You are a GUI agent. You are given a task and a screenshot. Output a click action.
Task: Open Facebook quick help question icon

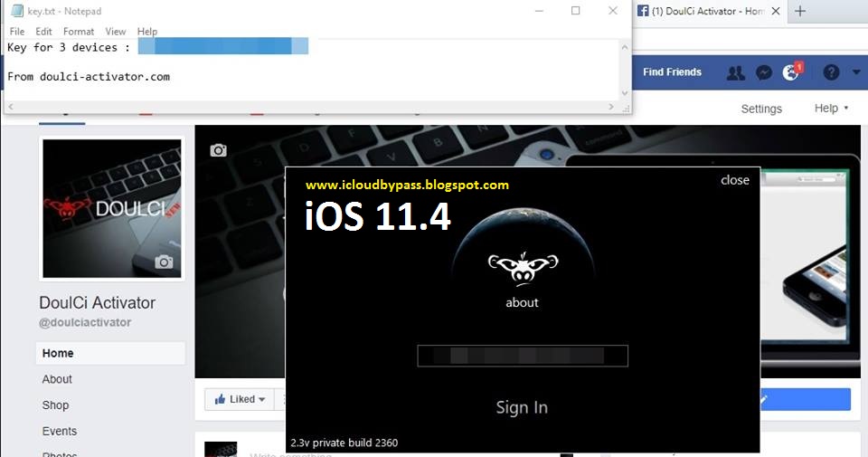tap(831, 72)
